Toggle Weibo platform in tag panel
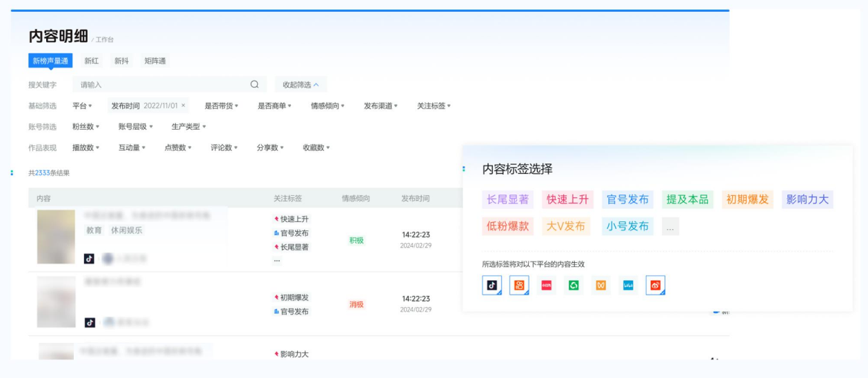The height and width of the screenshot is (378, 868). 656,285
